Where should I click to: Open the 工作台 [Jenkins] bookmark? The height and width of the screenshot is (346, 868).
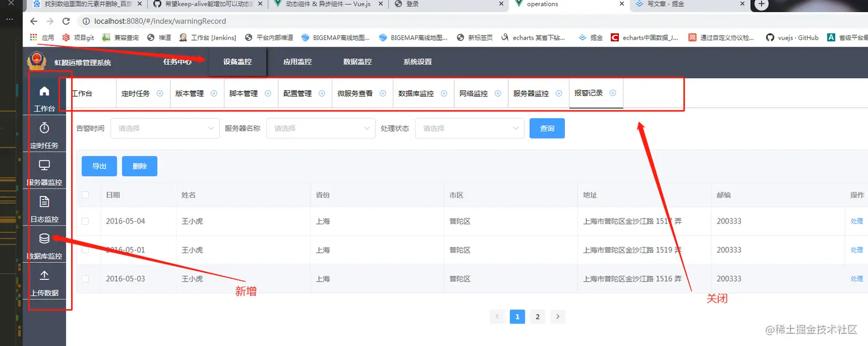click(x=208, y=37)
